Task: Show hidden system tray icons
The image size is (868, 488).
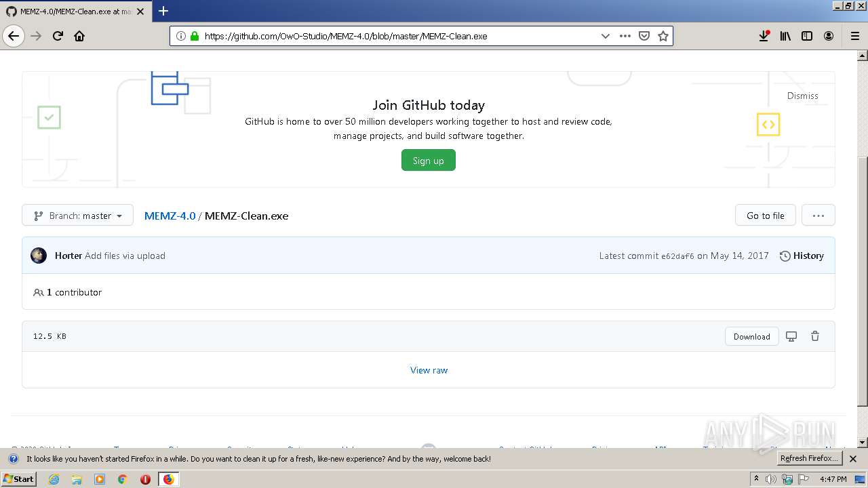Action: pos(757,479)
